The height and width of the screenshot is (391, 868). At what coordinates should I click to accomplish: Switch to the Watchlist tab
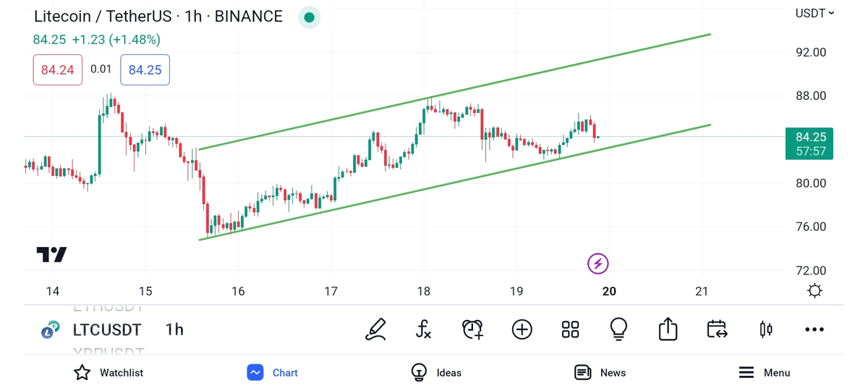click(109, 372)
